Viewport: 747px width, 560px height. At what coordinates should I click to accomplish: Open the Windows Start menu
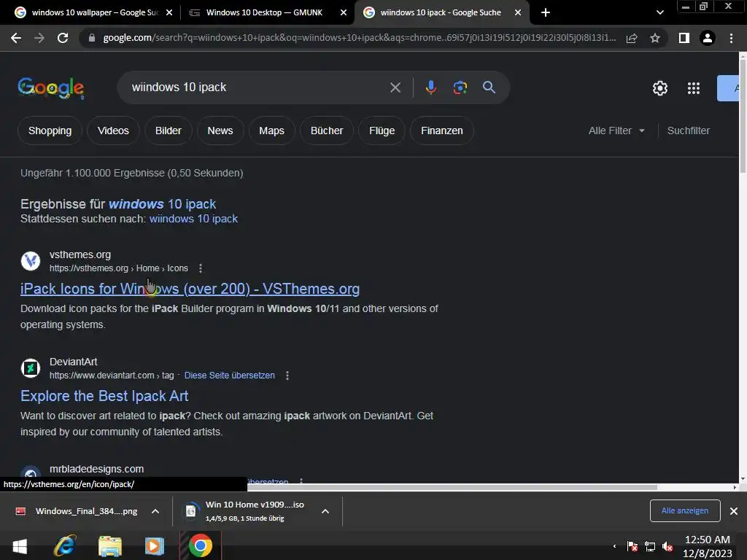click(x=20, y=545)
